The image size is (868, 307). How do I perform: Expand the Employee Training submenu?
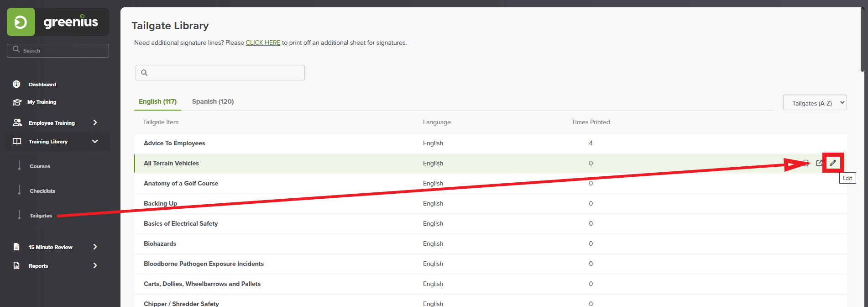pyautogui.click(x=95, y=122)
